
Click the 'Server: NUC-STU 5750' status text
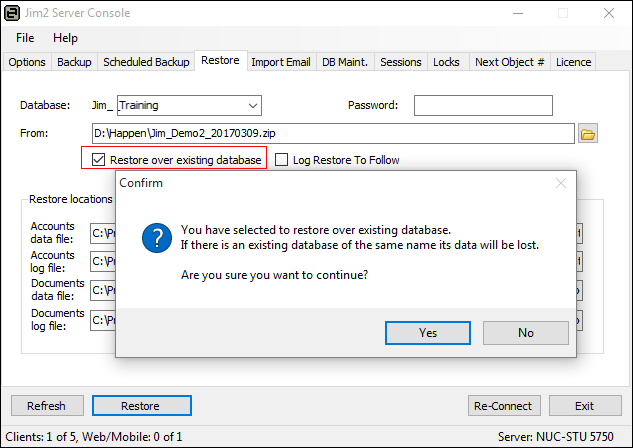(555, 437)
